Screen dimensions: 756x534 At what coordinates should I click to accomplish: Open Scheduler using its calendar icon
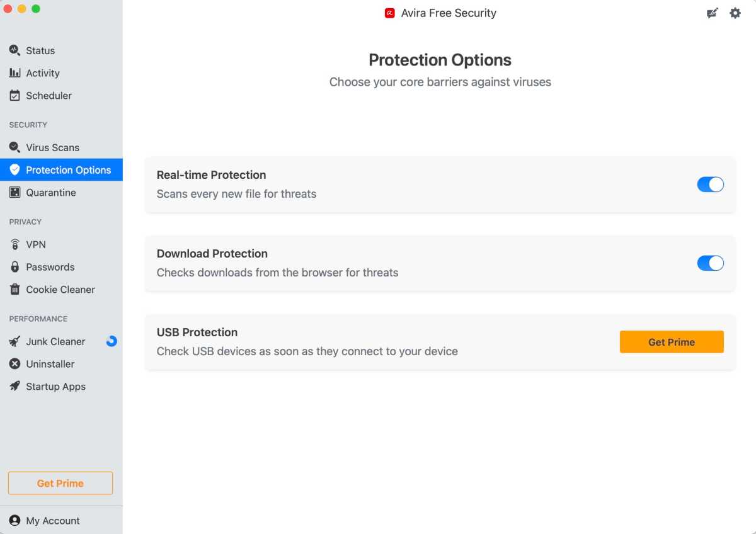pyautogui.click(x=14, y=95)
